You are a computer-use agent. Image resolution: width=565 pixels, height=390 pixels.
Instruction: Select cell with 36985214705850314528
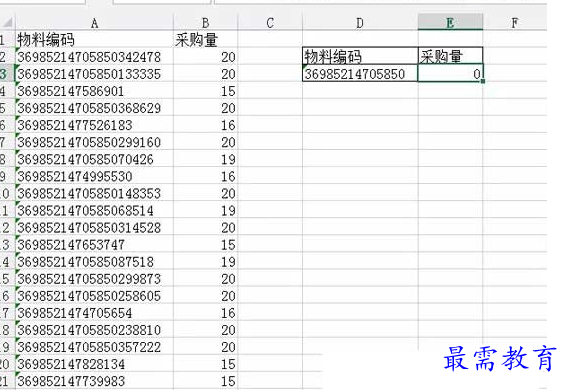coord(94,227)
